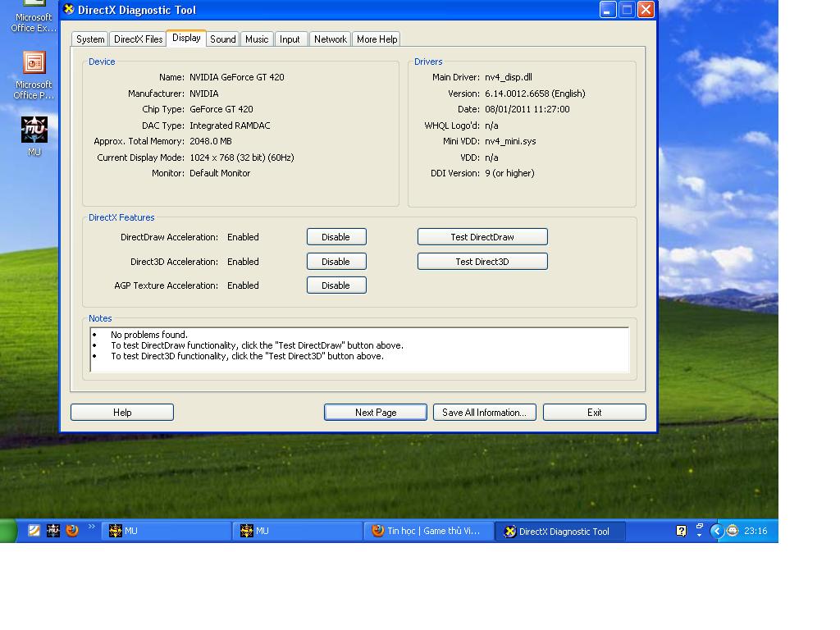Click Save All Information button
Screen dimensions: 840x630
coord(485,413)
